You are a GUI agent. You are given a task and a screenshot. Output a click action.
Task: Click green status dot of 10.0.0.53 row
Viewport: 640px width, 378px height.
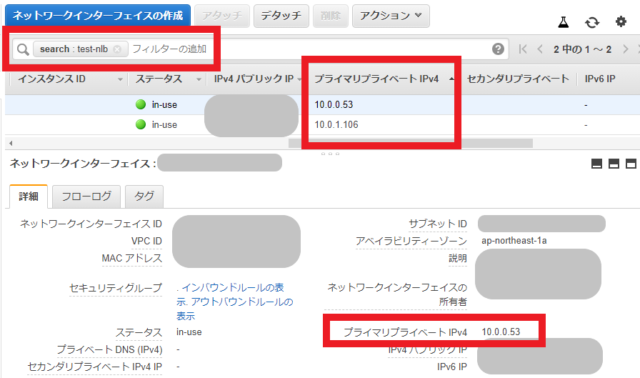pos(140,105)
